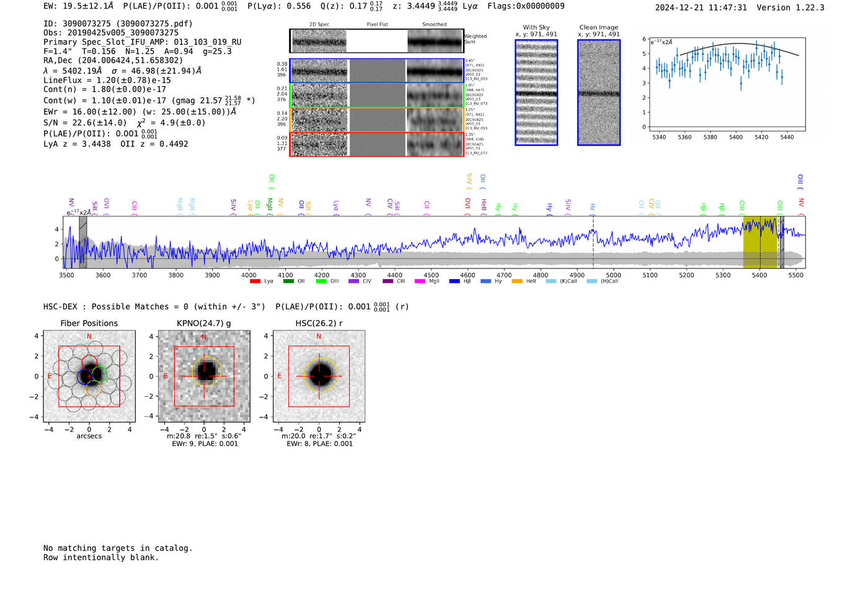The height and width of the screenshot is (591, 868).
Task: Click the light blue (K)CaII legend swatch
Action: pyautogui.click(x=551, y=281)
